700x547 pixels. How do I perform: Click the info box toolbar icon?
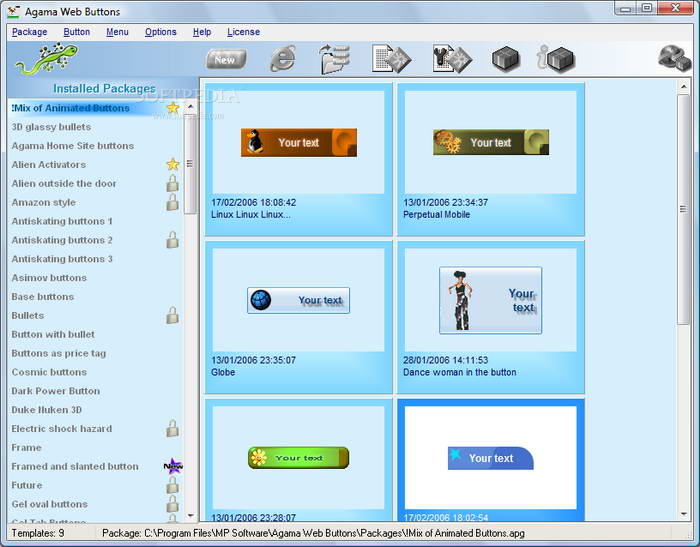click(x=555, y=58)
